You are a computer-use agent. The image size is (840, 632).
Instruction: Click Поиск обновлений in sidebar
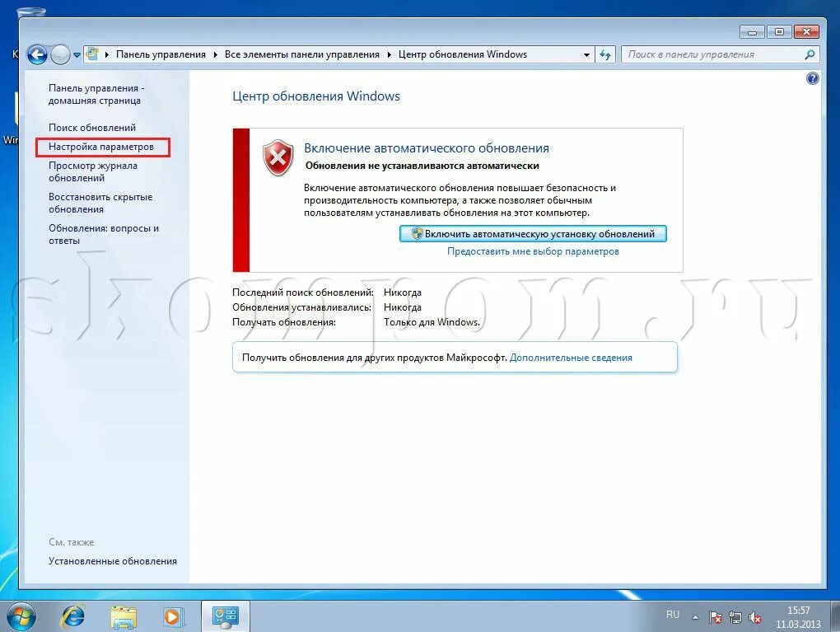click(x=92, y=128)
